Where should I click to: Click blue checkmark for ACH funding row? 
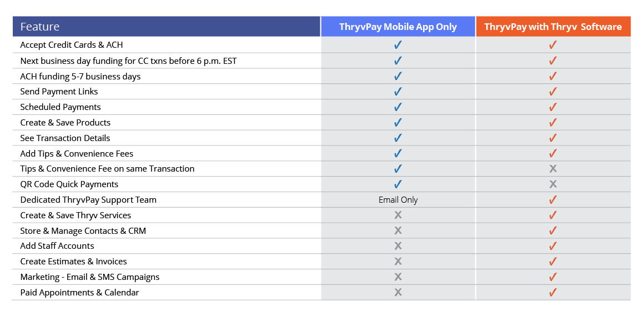click(398, 76)
